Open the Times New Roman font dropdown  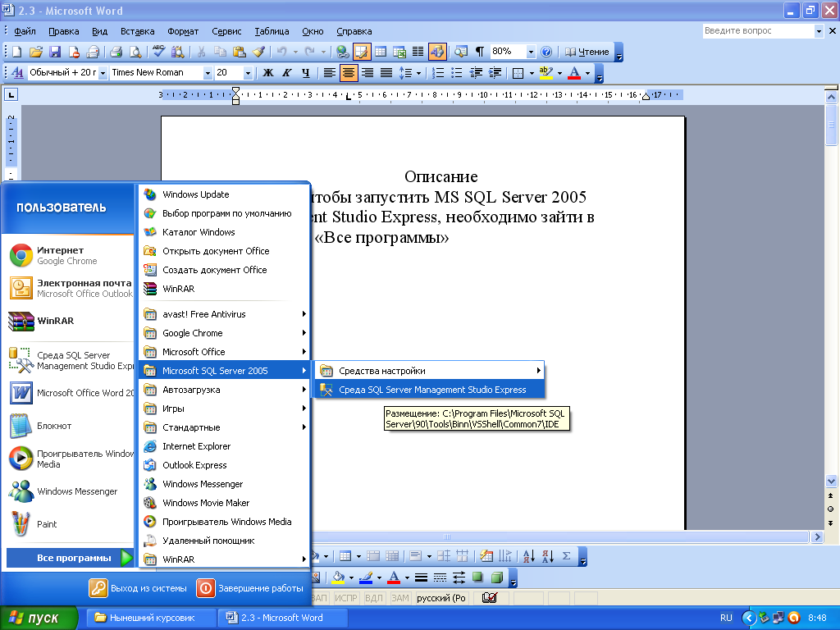pyautogui.click(x=208, y=72)
